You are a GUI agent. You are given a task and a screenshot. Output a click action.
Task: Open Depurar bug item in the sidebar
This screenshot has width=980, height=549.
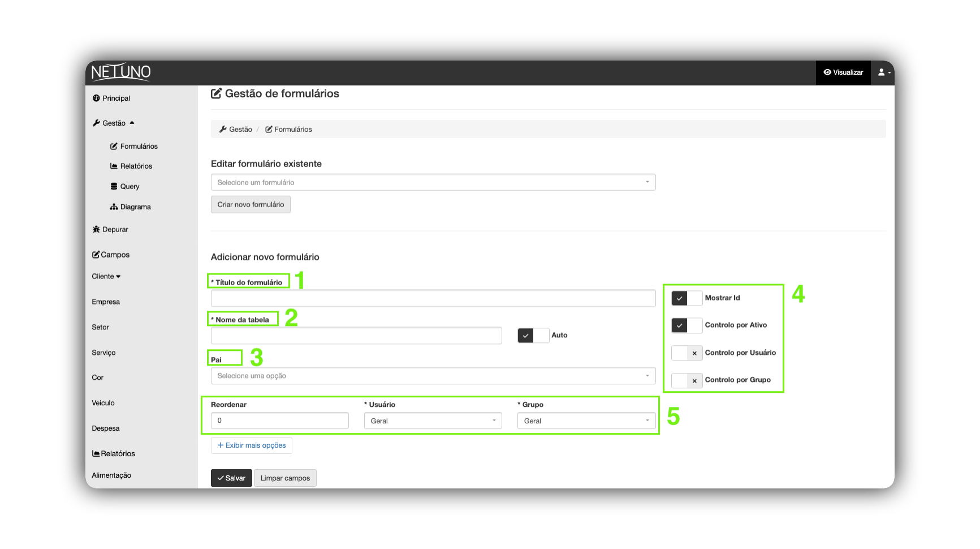[110, 230]
